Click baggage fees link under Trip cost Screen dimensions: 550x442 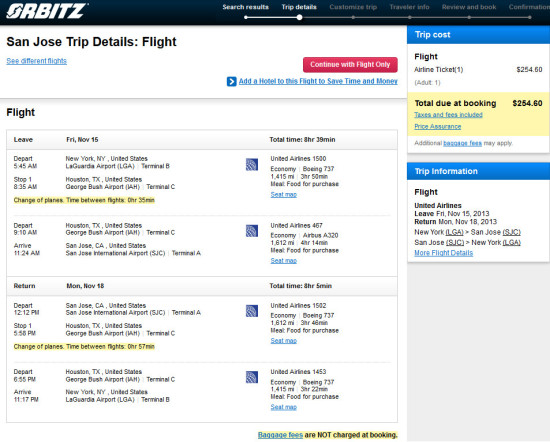pos(462,143)
